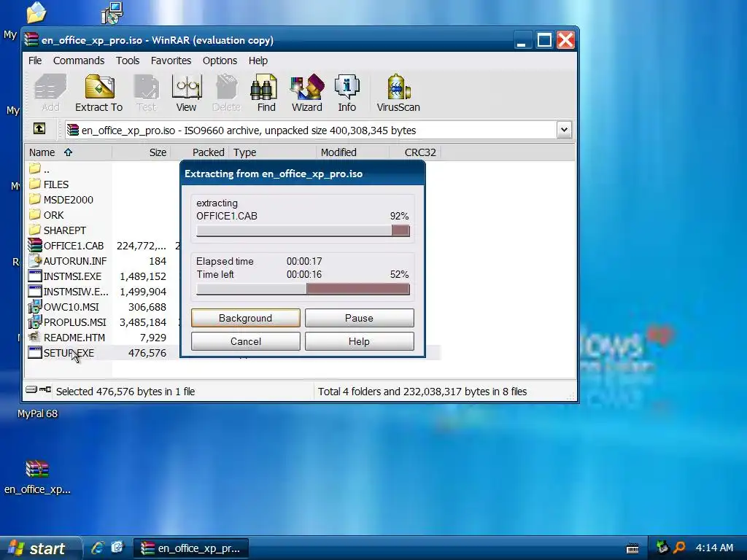Sort by Name column header
This screenshot has width=747, height=560.
click(69, 152)
